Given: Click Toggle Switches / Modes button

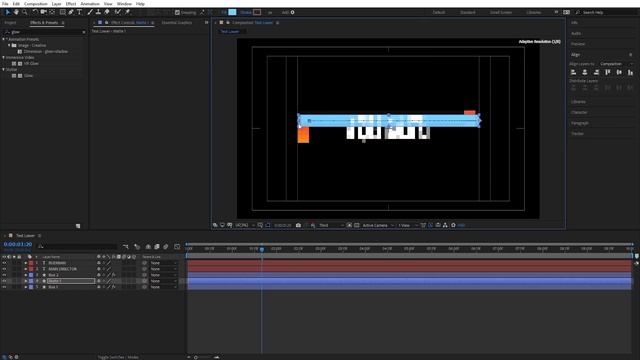Looking at the screenshot, I should point(118,357).
